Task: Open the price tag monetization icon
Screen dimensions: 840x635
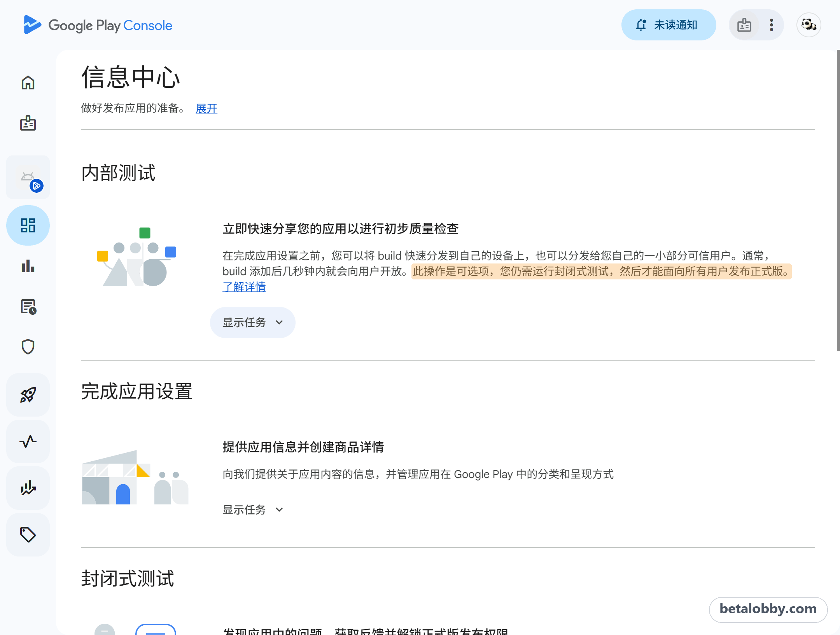Action: (x=28, y=535)
